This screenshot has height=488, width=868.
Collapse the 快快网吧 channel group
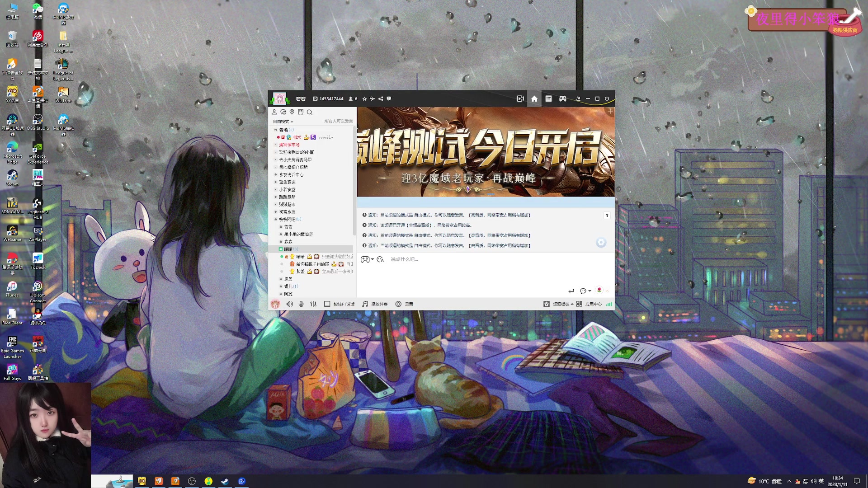click(x=276, y=220)
